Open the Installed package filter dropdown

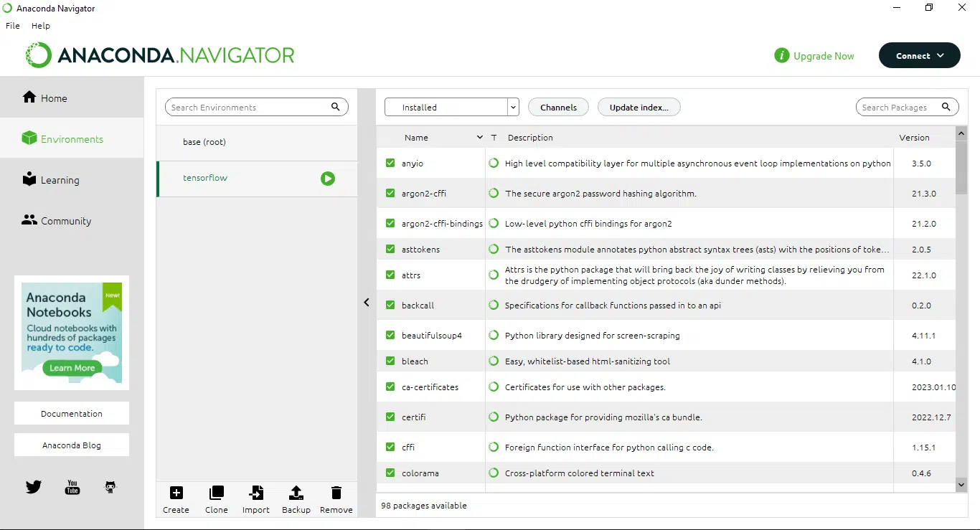click(452, 107)
